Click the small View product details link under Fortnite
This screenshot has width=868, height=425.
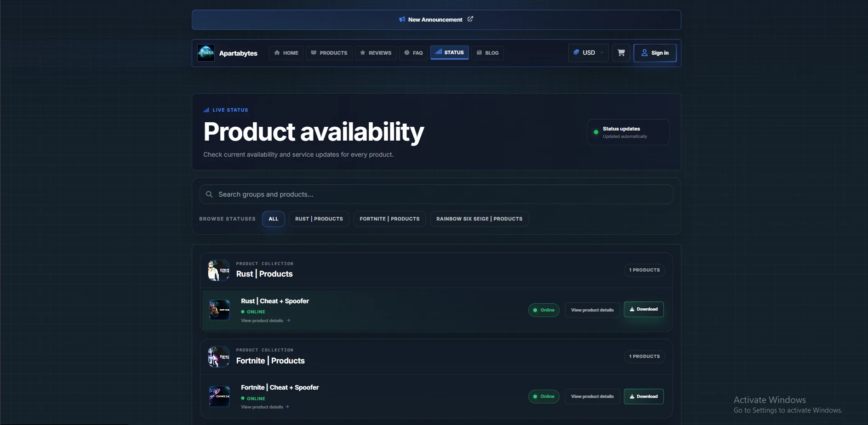tap(265, 407)
